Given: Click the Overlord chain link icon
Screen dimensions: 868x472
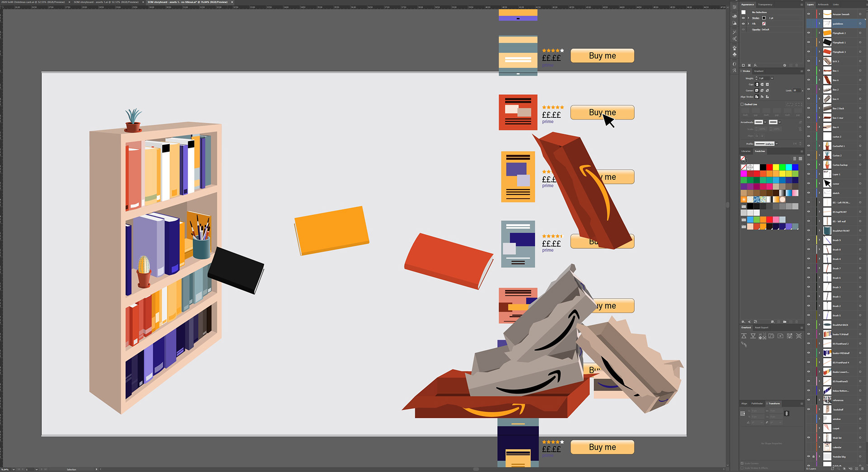Looking at the screenshot, I should (744, 344).
